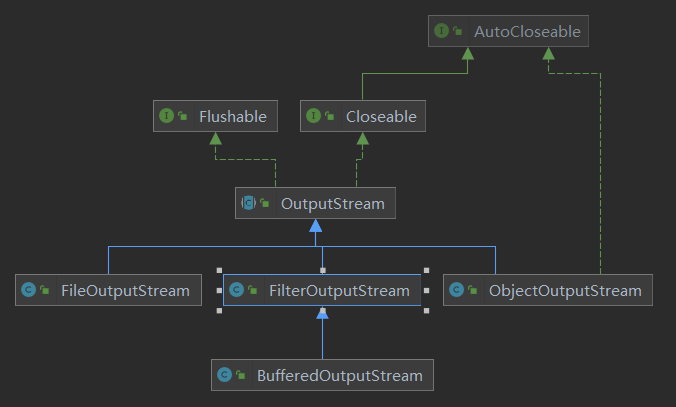Select the Flushable label text
676x407 pixels.
(232, 117)
